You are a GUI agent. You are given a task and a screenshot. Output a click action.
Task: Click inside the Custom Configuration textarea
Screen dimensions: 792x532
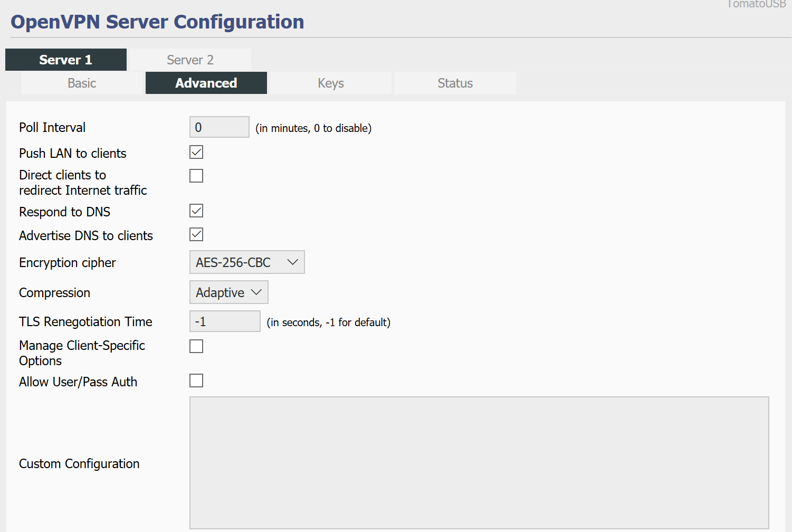click(479, 463)
